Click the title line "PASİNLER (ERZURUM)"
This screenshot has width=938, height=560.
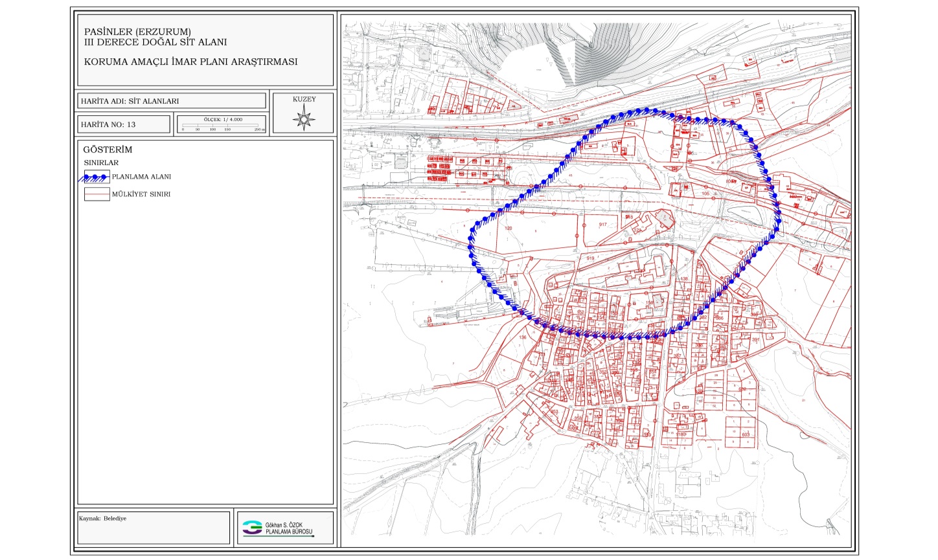(138, 32)
